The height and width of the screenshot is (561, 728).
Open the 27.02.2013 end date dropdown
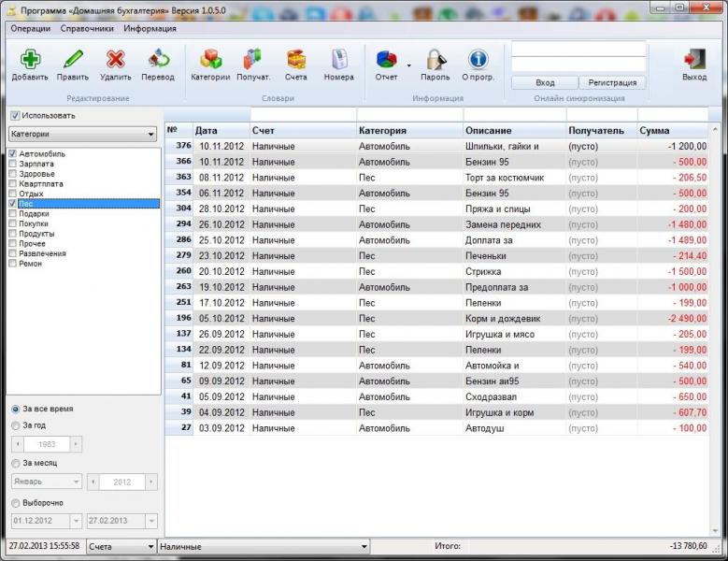coord(151,521)
